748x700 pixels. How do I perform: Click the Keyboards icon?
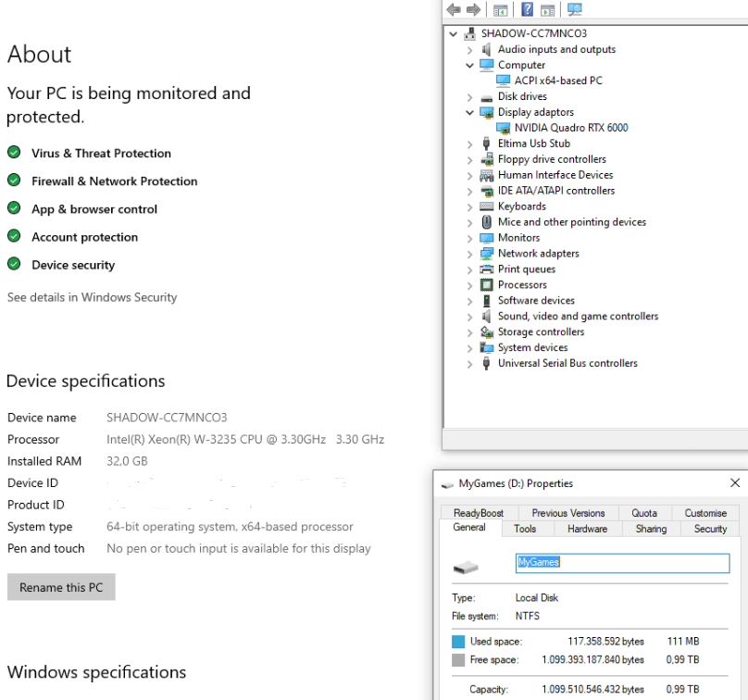(487, 206)
